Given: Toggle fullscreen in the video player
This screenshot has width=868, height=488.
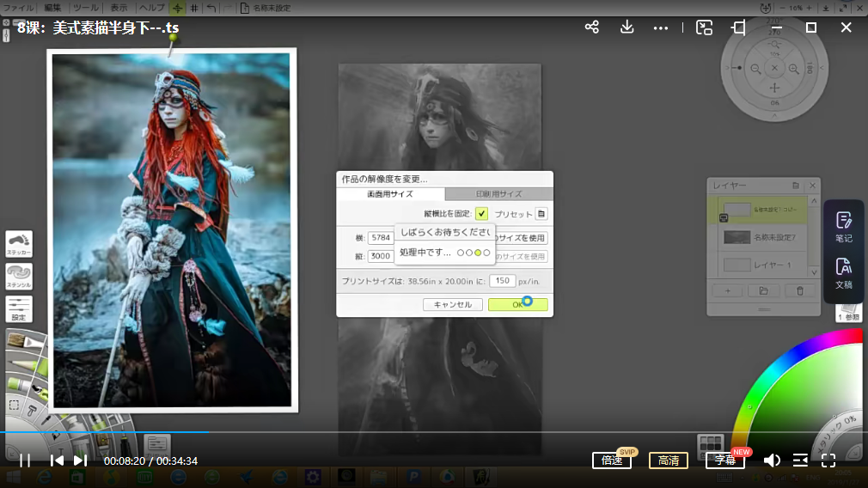Looking at the screenshot, I should coord(828,461).
